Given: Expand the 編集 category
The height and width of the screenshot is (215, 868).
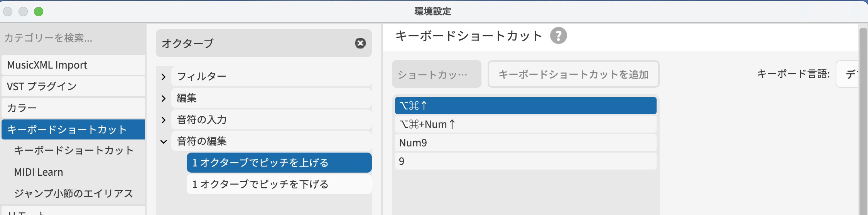Looking at the screenshot, I should coord(164,98).
